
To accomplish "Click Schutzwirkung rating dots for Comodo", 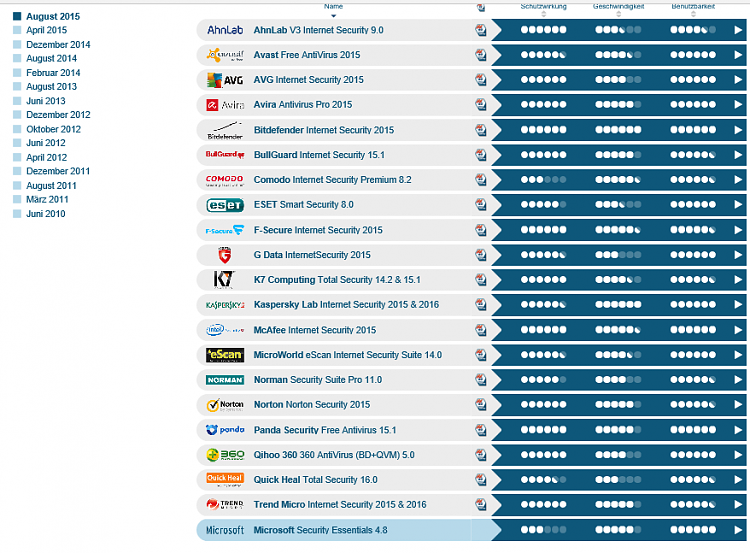I will [x=543, y=180].
